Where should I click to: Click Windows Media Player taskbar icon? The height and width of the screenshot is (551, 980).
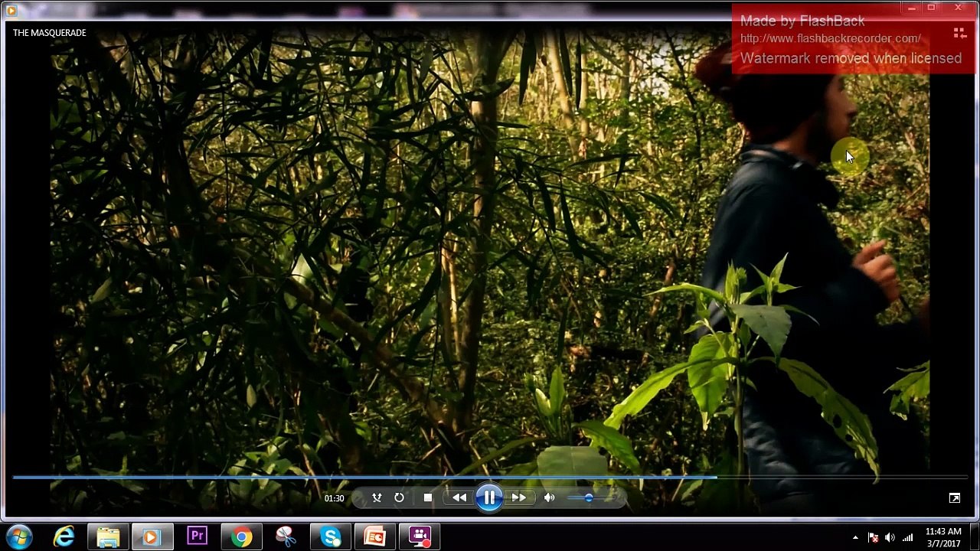tap(152, 537)
